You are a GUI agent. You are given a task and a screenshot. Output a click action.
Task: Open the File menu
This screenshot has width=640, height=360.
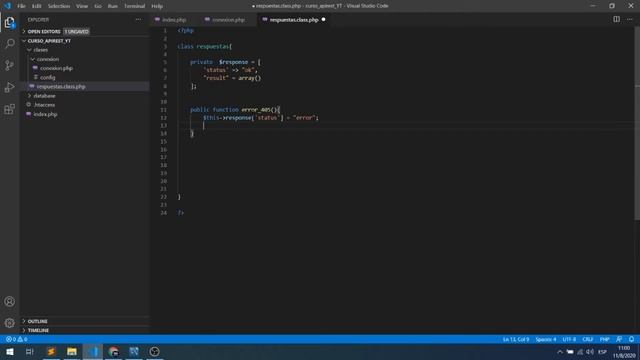point(21,6)
